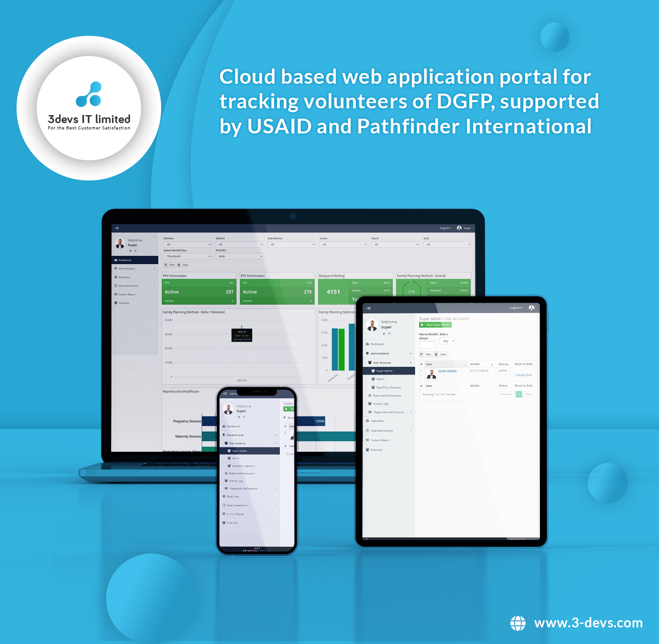Viewport: 659px width, 644px height.
Task: Open Custom Report in laptop sidebar
Action: 135,294
